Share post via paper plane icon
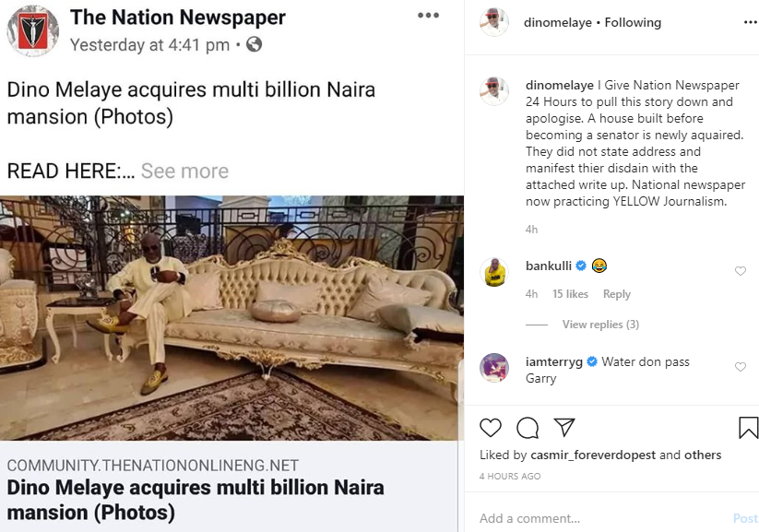Screen dimensions: 759x532 [564, 428]
